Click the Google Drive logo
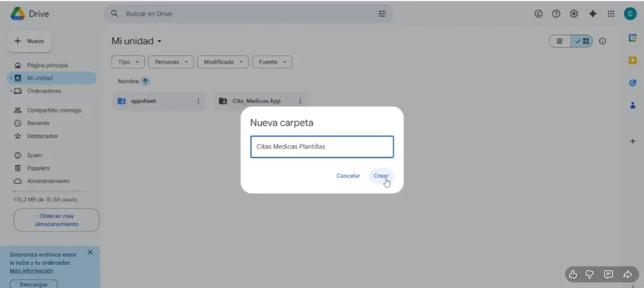Screen dimensions: 644x288 coord(18,14)
